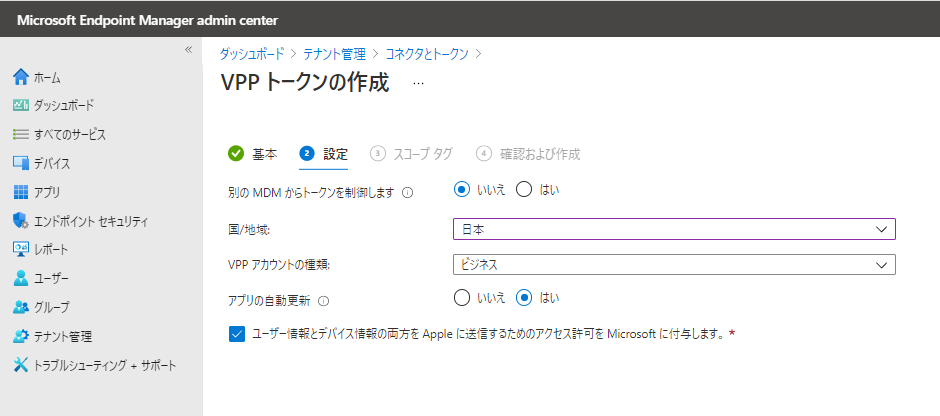Click the エンドポイント セキュリティ shield icon
This screenshot has width=940, height=416.
point(21,221)
